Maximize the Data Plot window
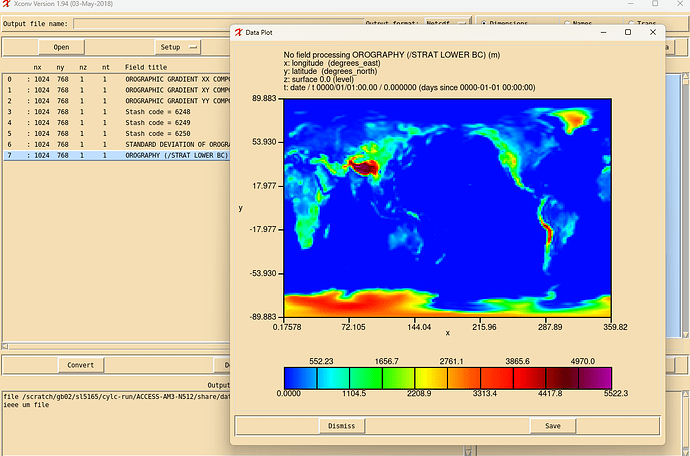690x456 pixels. pyautogui.click(x=627, y=32)
